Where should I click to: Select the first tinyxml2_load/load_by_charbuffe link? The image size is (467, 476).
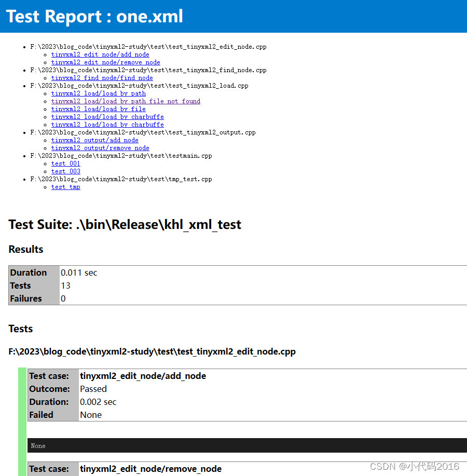(107, 117)
